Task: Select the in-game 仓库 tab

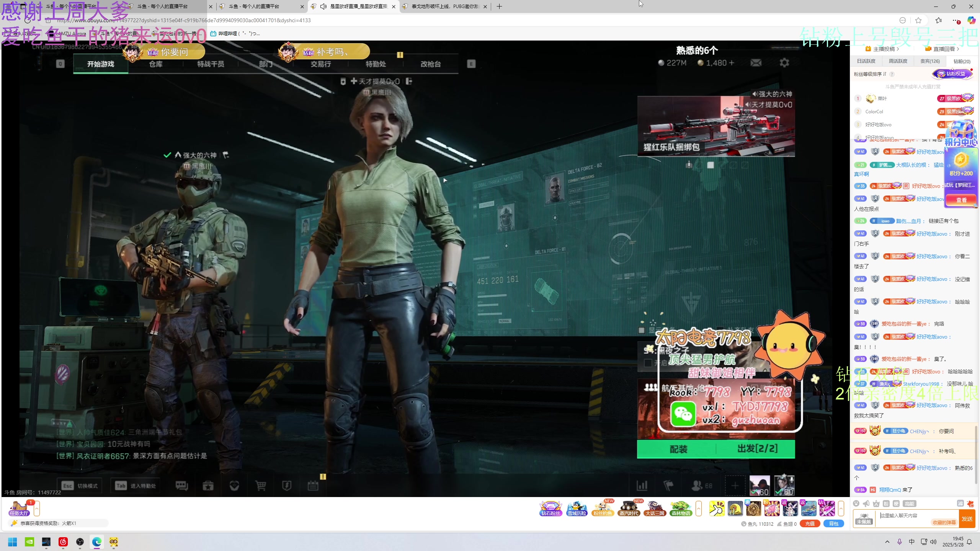Action: click(156, 64)
